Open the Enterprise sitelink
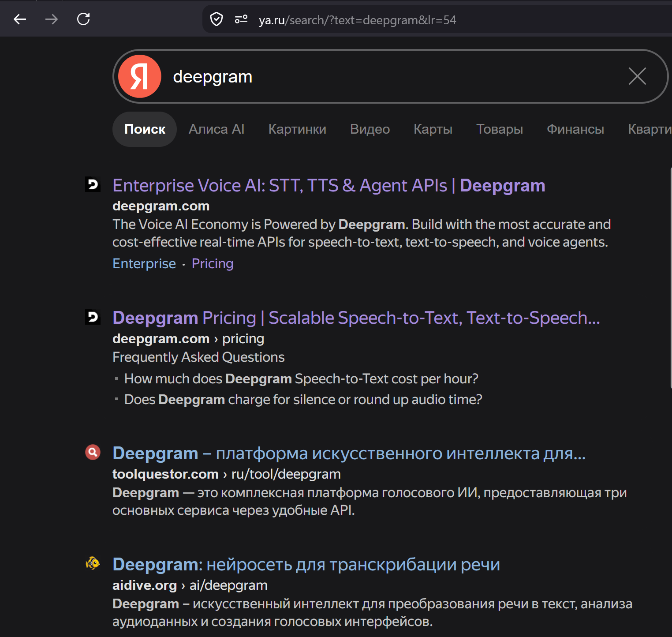Screen dimensions: 672x637 click(x=144, y=263)
